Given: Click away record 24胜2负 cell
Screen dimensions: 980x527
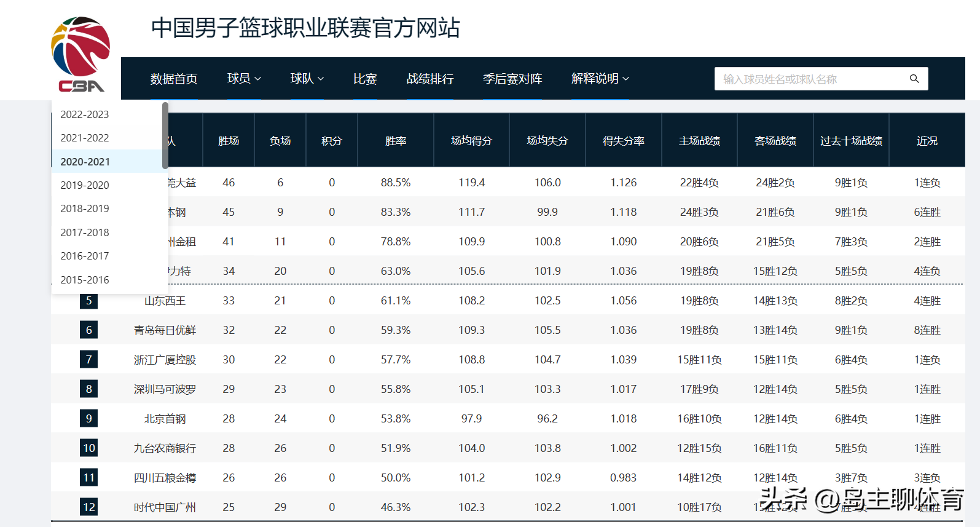Looking at the screenshot, I should pos(775,183).
